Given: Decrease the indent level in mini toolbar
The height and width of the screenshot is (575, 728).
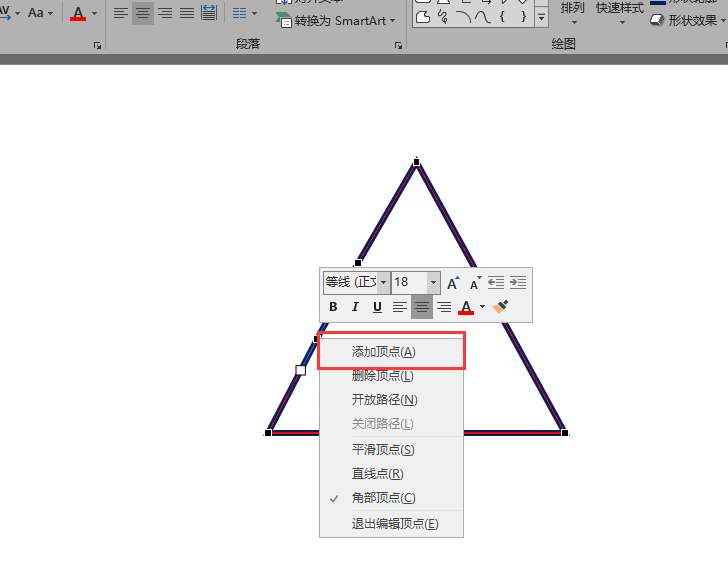Looking at the screenshot, I should tap(496, 282).
